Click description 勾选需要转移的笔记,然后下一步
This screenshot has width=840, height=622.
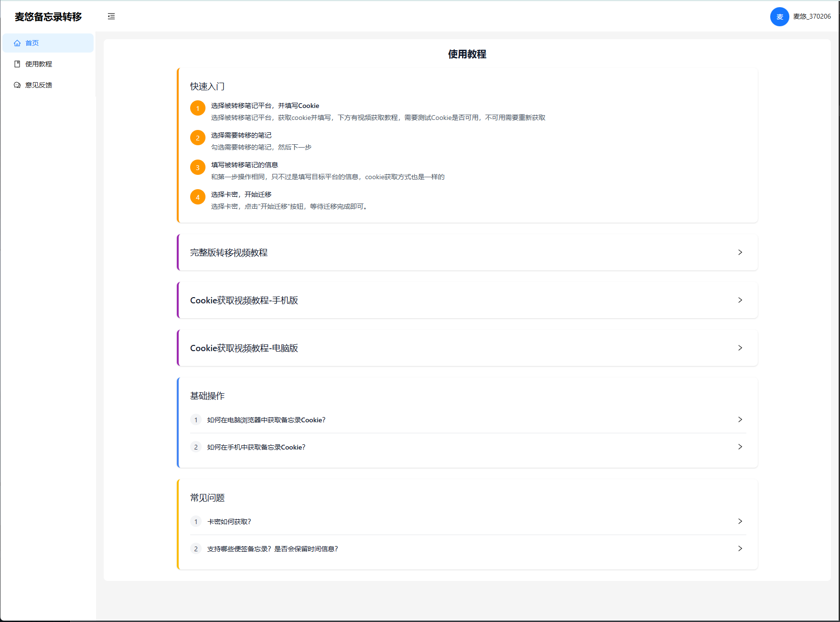261,147
